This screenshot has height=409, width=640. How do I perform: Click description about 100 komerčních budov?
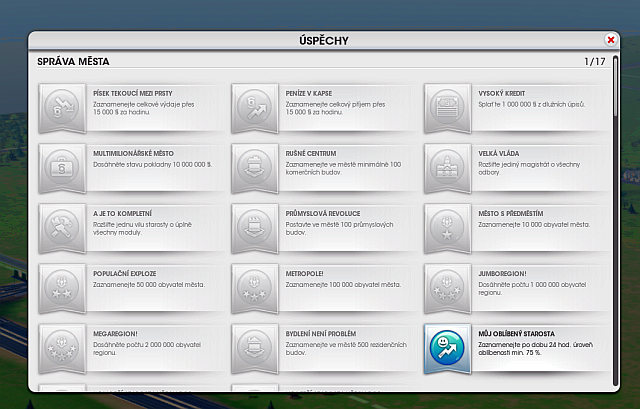coord(343,168)
